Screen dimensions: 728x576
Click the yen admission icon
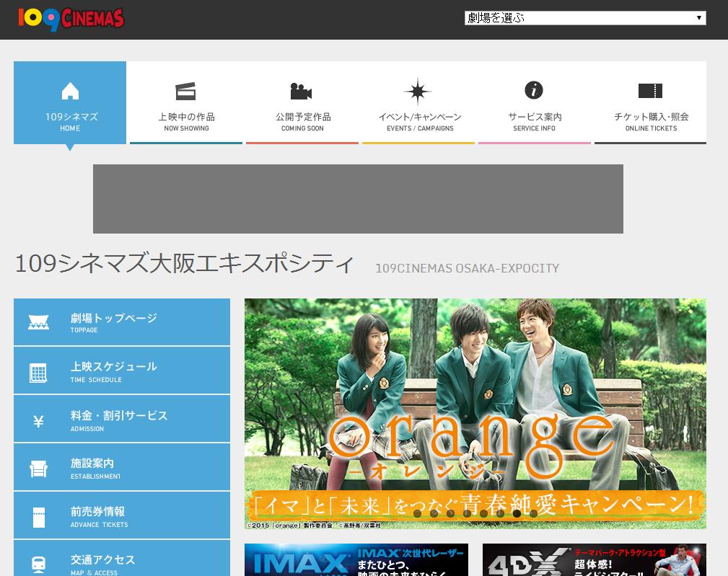[38, 421]
